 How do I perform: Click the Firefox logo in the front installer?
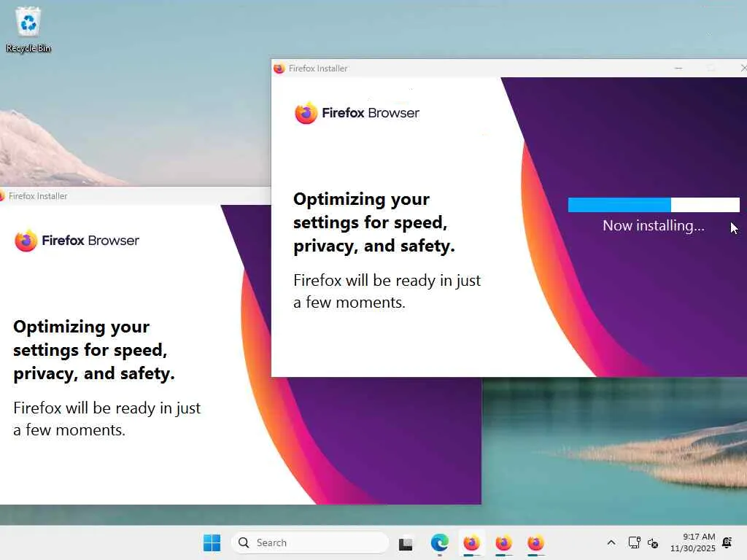(306, 113)
